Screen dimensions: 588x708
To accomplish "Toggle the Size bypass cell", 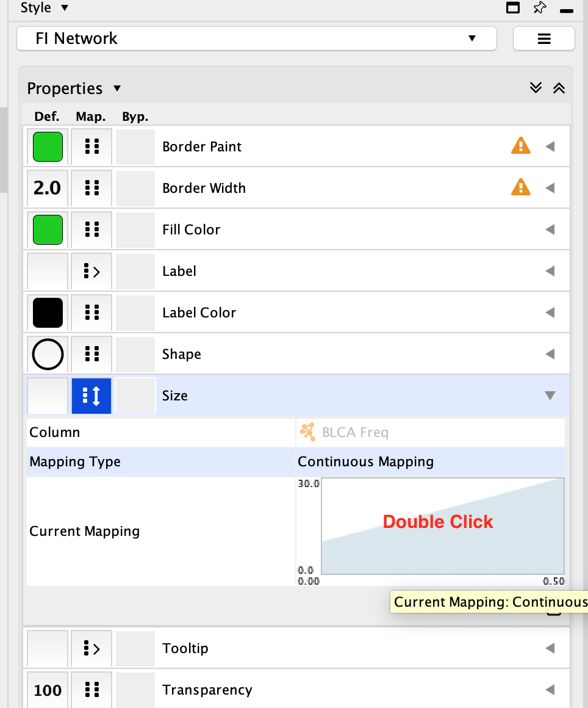I will click(135, 396).
